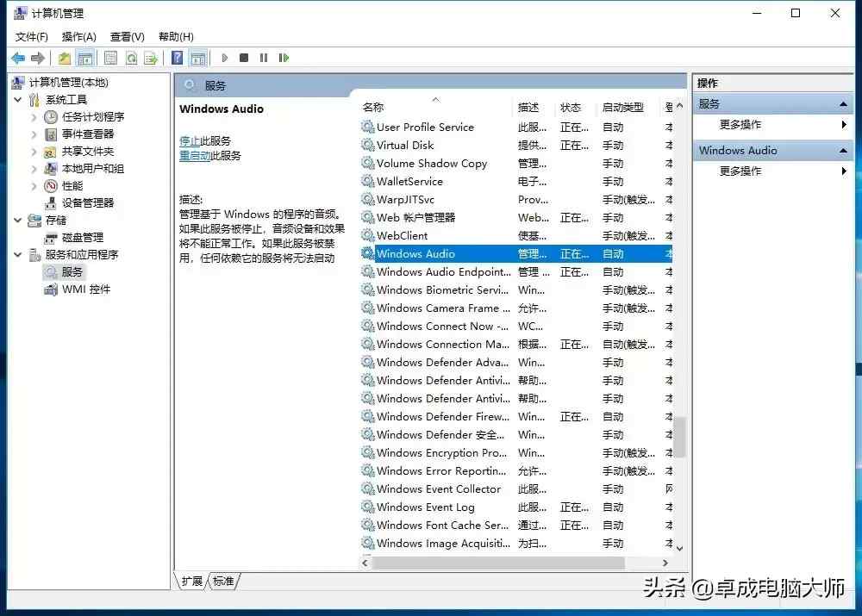This screenshot has width=862, height=616.
Task: Sort by the 名称 column header
Action: (x=436, y=107)
